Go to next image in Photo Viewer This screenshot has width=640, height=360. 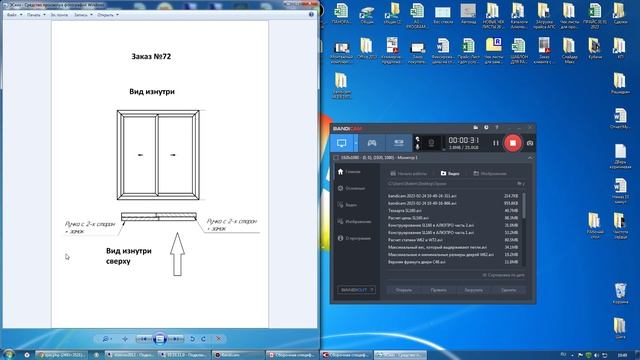(176, 339)
